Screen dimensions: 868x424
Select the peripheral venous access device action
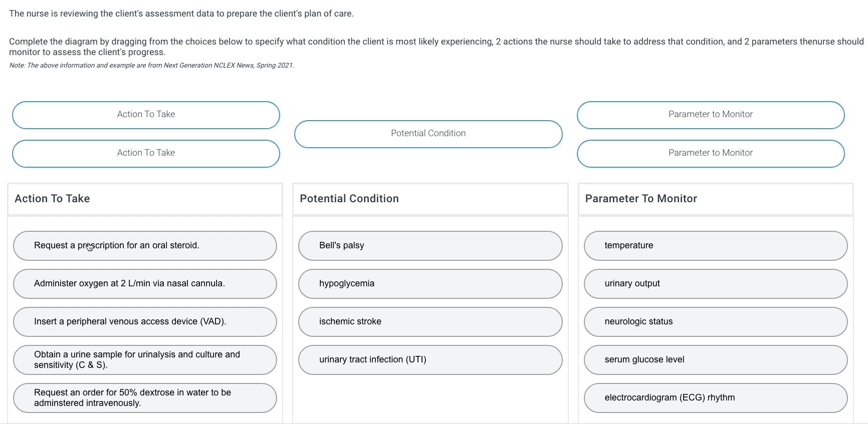(x=145, y=321)
